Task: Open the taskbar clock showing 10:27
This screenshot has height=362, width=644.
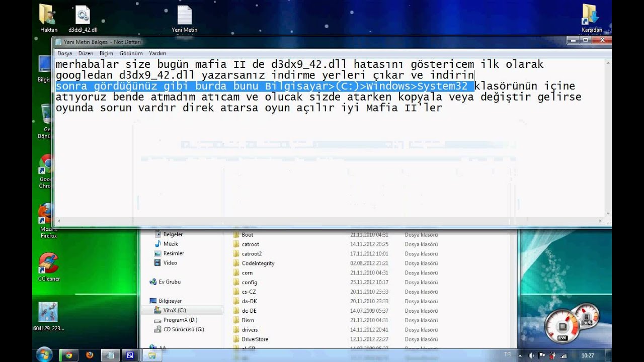Action: click(588, 355)
